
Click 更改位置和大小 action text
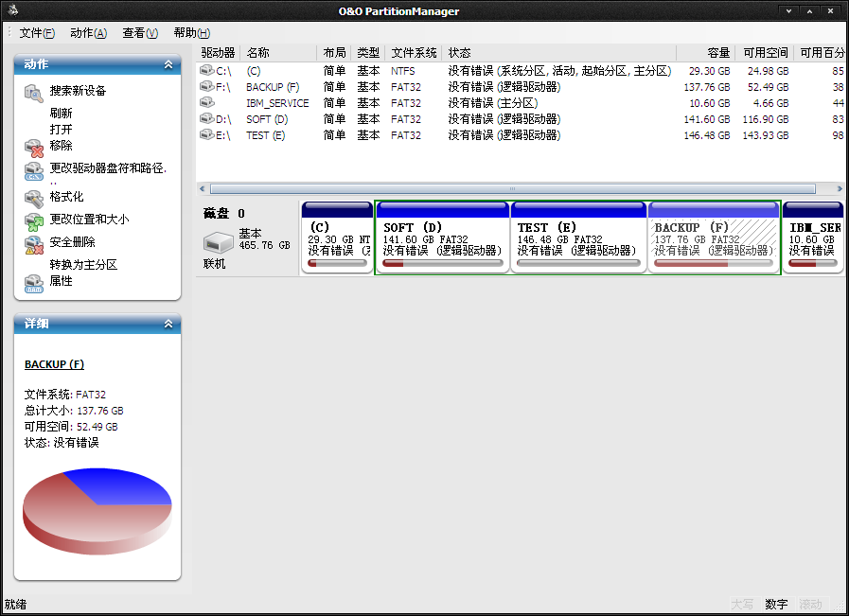click(89, 220)
